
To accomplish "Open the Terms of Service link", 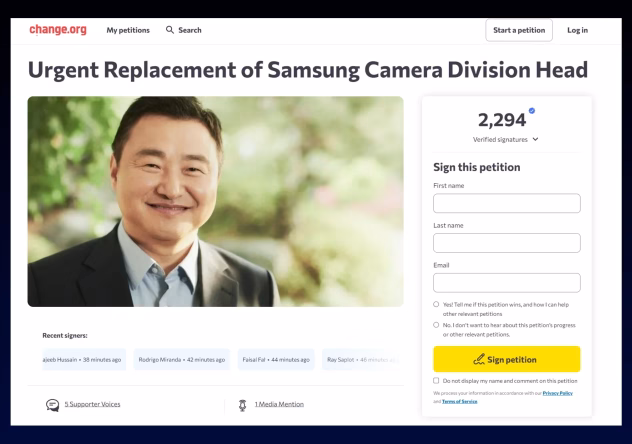I will coord(459,401).
